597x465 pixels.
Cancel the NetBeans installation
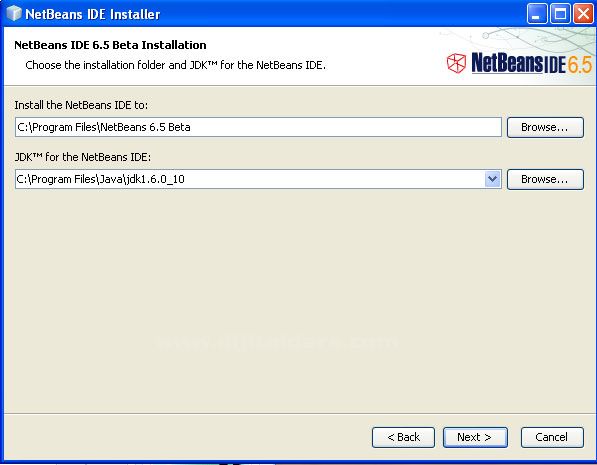click(x=552, y=437)
